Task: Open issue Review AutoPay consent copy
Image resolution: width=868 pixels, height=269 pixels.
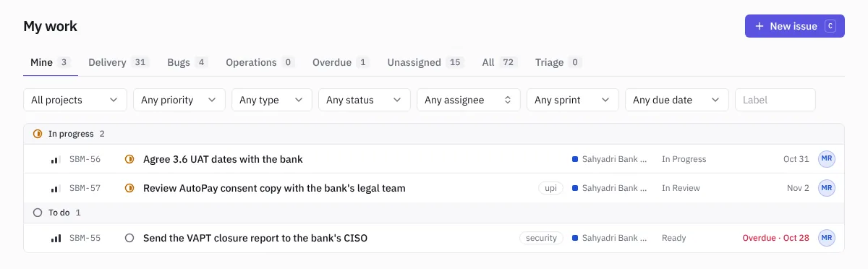Action: tap(274, 188)
